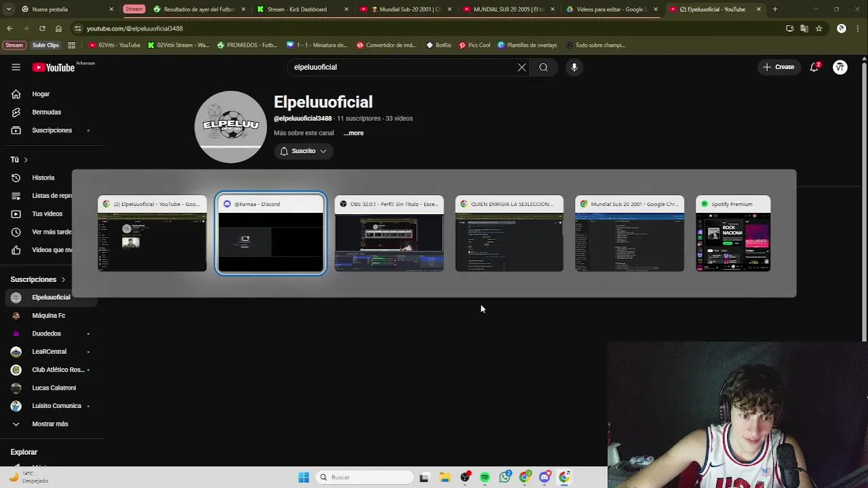The image size is (868, 488).
Task: Reload the page
Action: [42, 28]
